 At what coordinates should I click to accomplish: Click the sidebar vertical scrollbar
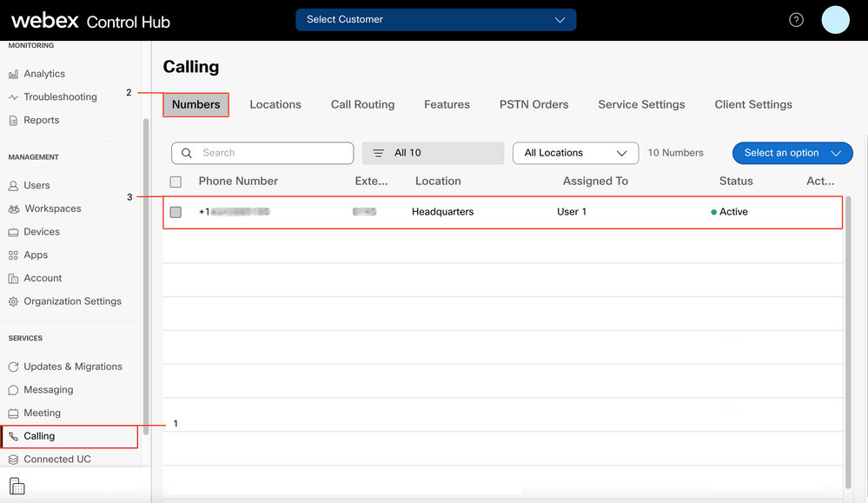point(146,276)
